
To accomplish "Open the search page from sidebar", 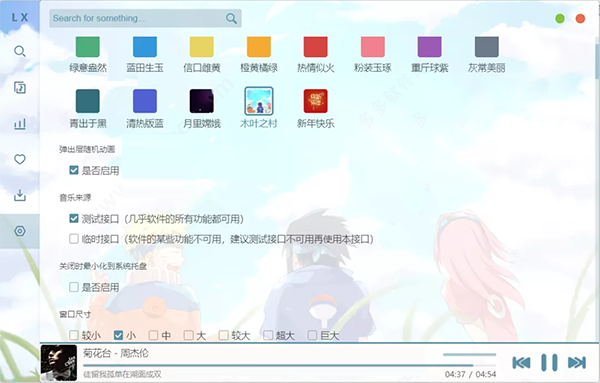I will point(20,51).
